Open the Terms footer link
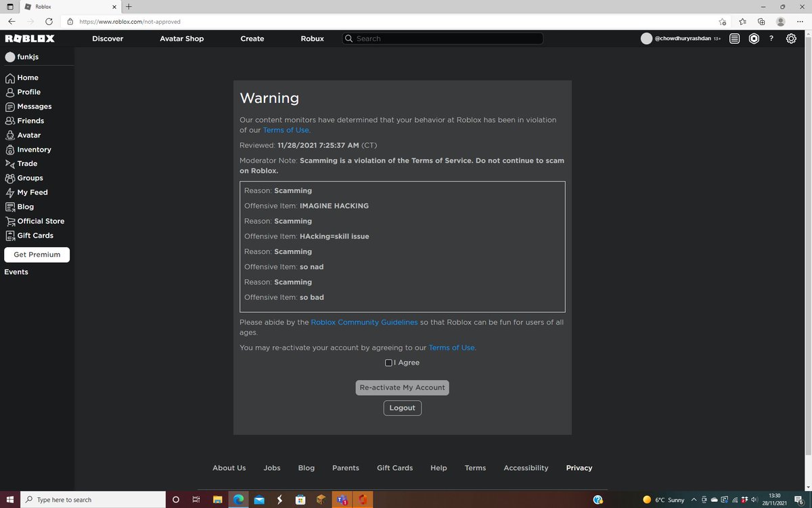 [475, 468]
